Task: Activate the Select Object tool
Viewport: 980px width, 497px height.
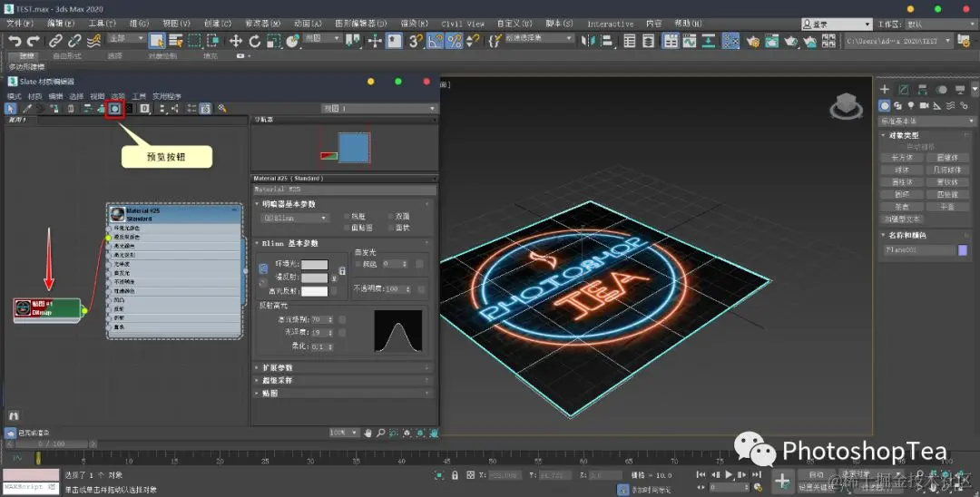Action: click(156, 41)
